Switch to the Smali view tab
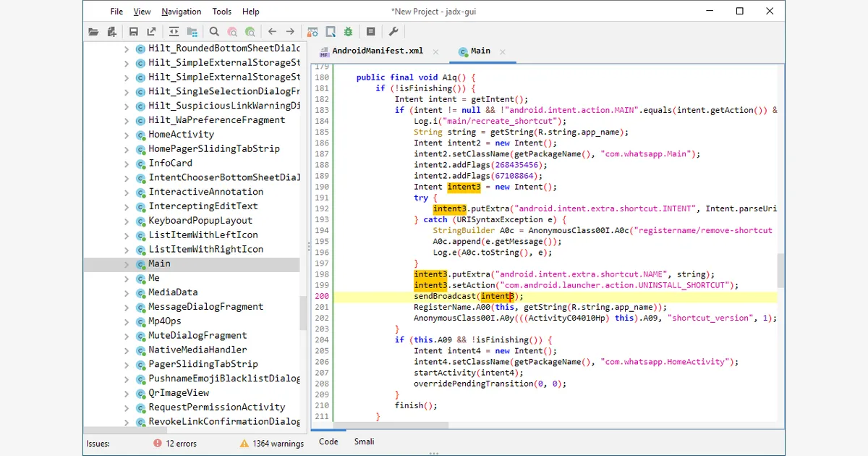The width and height of the screenshot is (868, 456). click(364, 442)
